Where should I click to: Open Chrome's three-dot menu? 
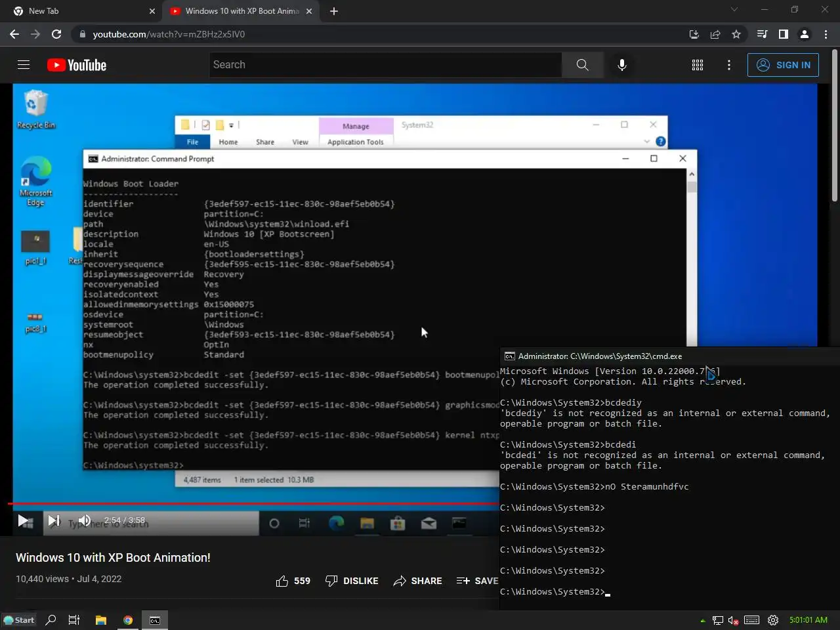coord(826,34)
